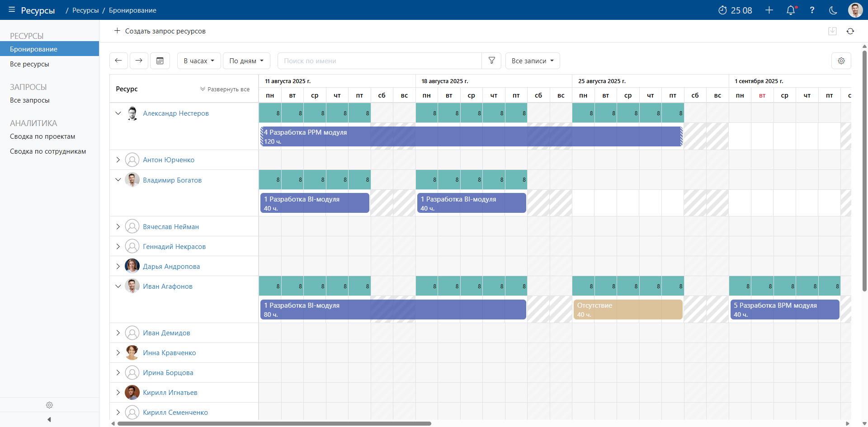Click the 'Поиск по имени' search field
The width and height of the screenshot is (868, 427).
click(380, 61)
